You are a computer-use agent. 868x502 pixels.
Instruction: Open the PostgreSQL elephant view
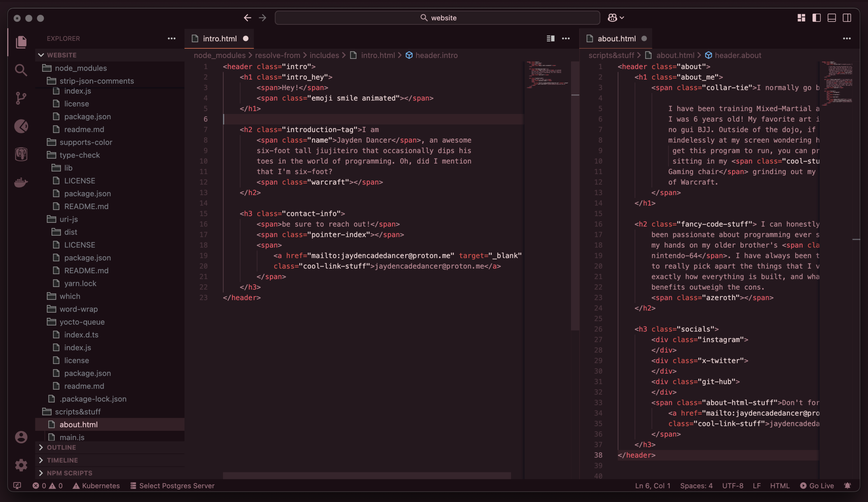pyautogui.click(x=21, y=154)
